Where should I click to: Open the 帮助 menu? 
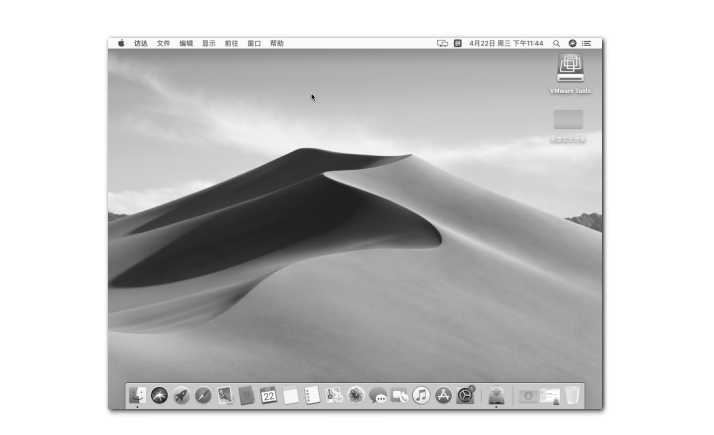(x=277, y=43)
